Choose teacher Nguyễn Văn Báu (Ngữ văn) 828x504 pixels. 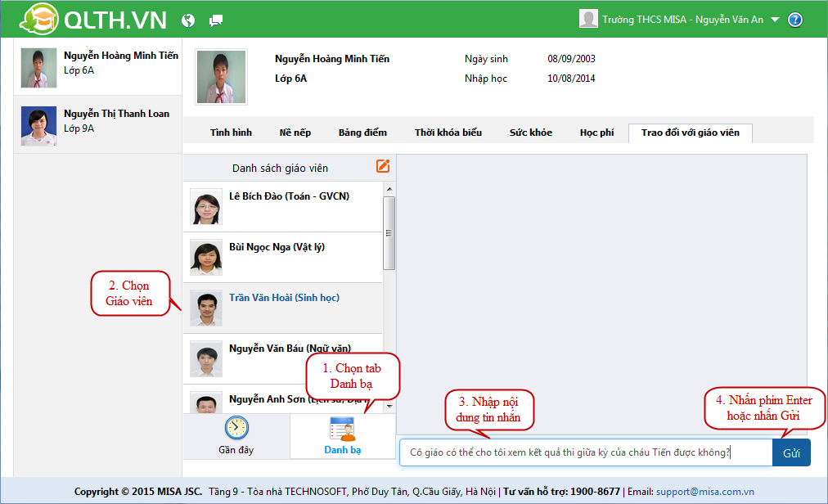[282, 359]
